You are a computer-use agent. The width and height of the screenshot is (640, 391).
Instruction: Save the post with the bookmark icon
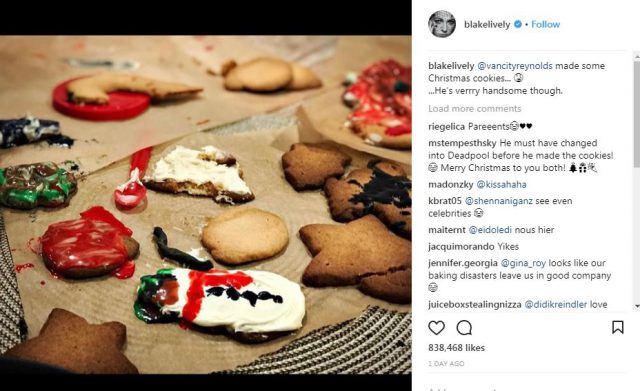618,327
